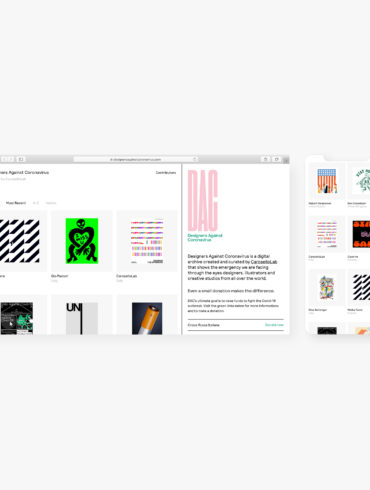Open the Croce Rossa Italiana donation row
Image resolution: width=370 pixels, height=490 pixels.
(236, 325)
